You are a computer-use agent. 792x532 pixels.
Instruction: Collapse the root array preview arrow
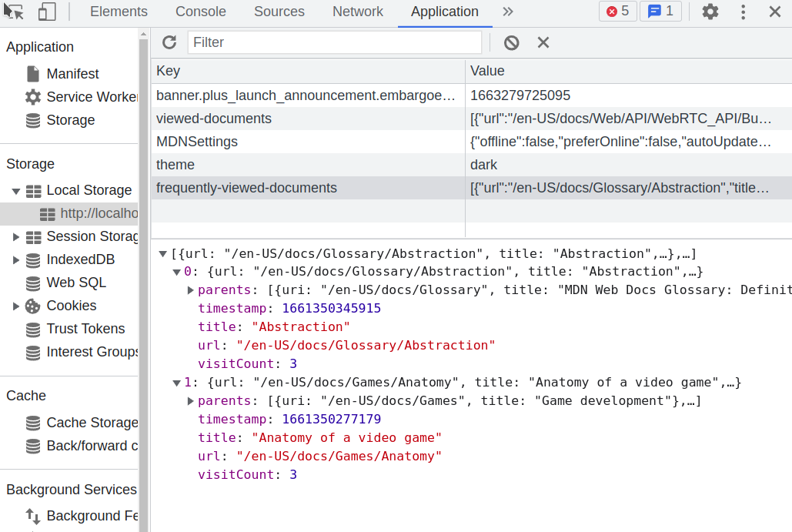click(x=162, y=253)
